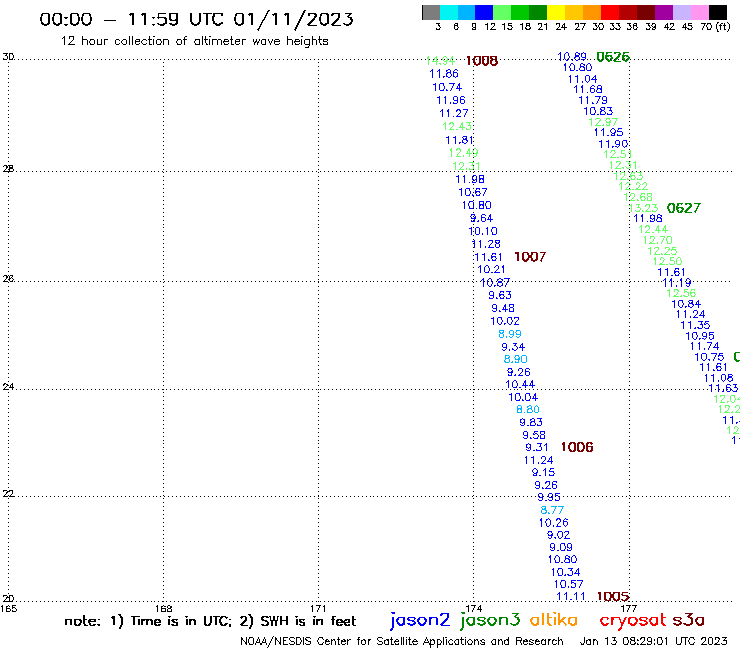Click the wave height value 11.04
The height and width of the screenshot is (650, 740).
tap(582, 79)
